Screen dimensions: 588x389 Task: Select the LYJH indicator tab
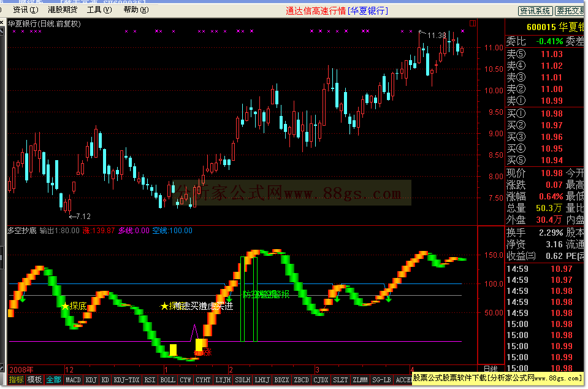(x=223, y=380)
